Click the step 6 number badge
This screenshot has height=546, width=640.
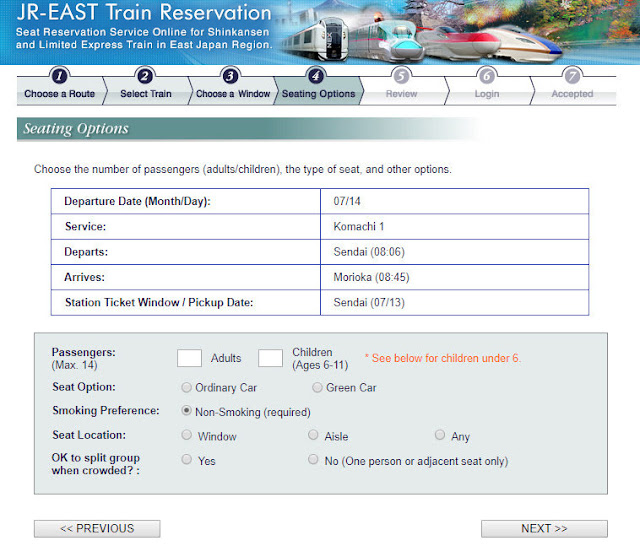coord(487,76)
